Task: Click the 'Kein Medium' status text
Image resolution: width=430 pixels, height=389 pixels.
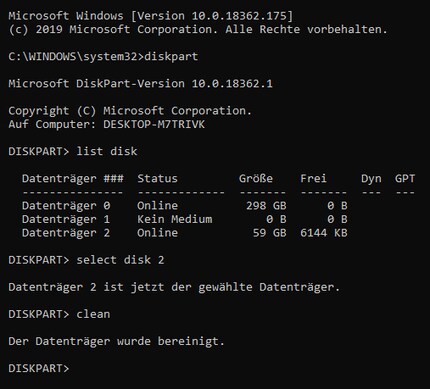Action: pos(175,219)
